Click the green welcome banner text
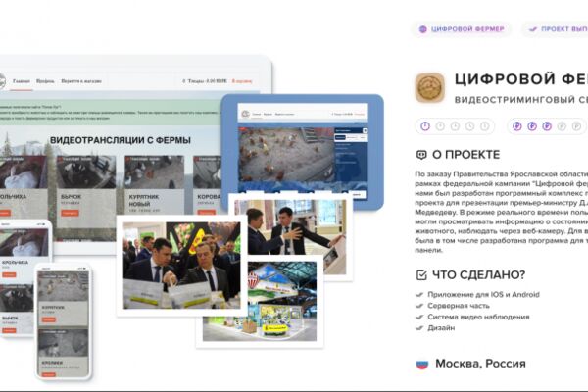Image resolution: width=588 pixels, height=392 pixels. point(109,113)
